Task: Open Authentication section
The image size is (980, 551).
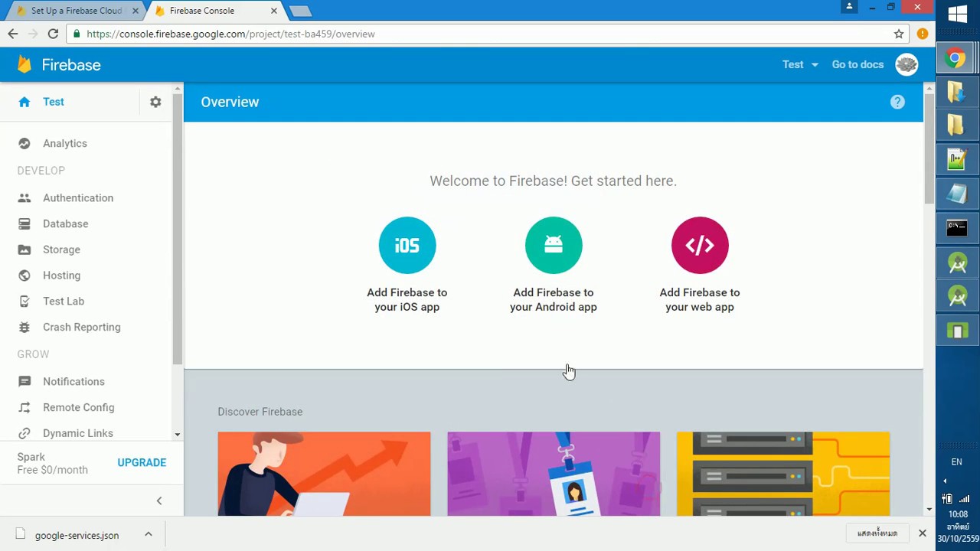Action: tap(78, 197)
